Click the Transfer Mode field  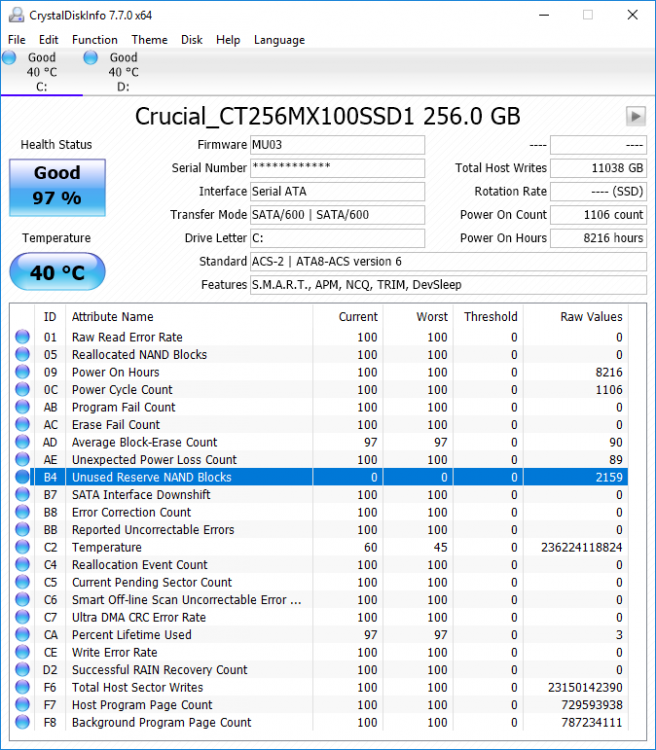(337, 215)
